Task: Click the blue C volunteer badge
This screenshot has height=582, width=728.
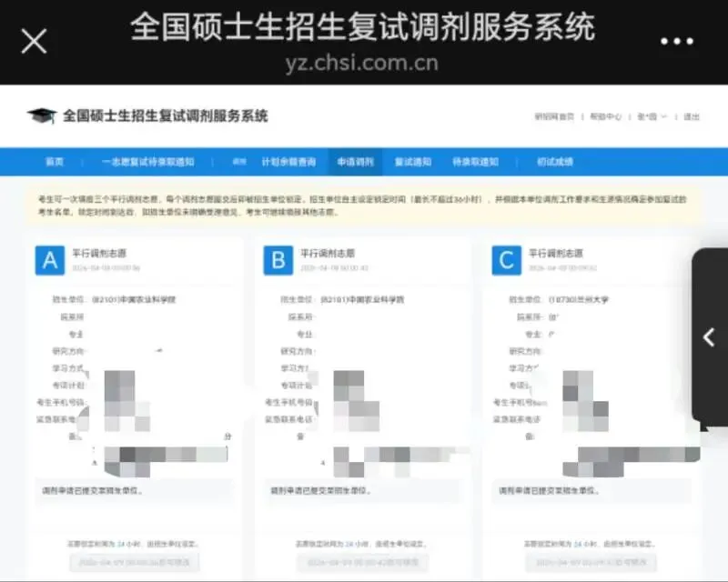Action: click(x=507, y=260)
